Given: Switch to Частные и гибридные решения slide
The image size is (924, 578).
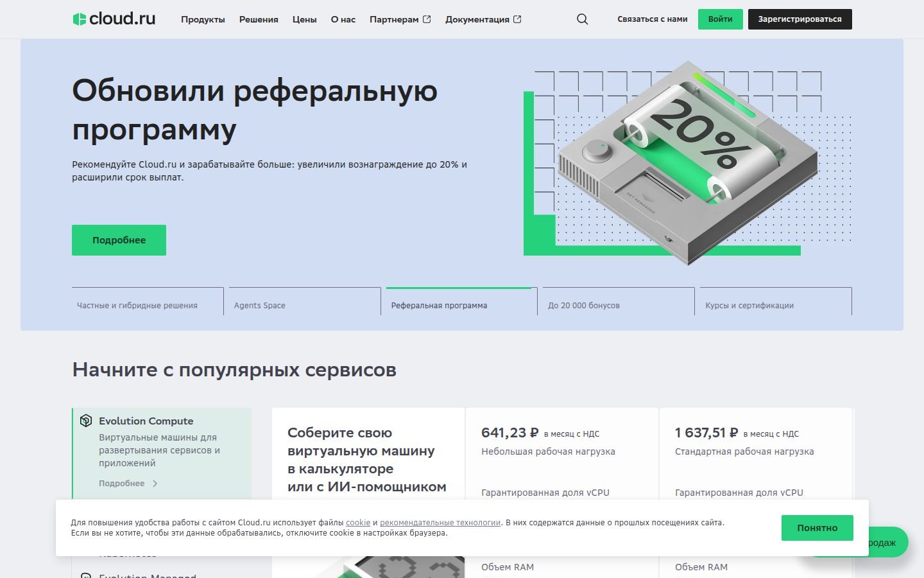Looking at the screenshot, I should pos(148,301).
